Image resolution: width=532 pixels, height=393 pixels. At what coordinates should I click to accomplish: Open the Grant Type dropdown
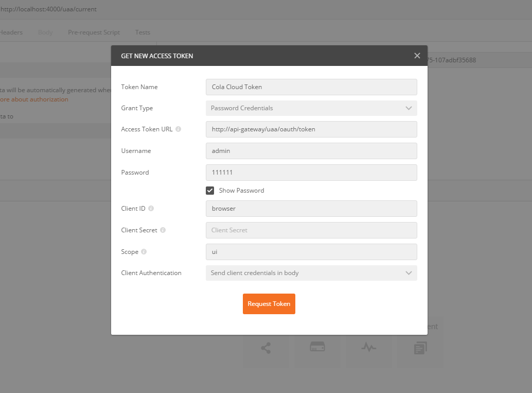(x=311, y=108)
